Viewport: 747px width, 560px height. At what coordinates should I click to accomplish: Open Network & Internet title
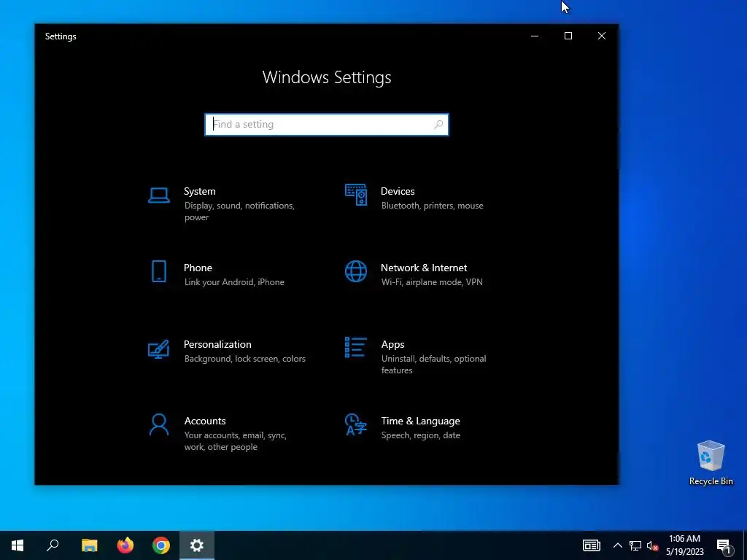coord(424,268)
